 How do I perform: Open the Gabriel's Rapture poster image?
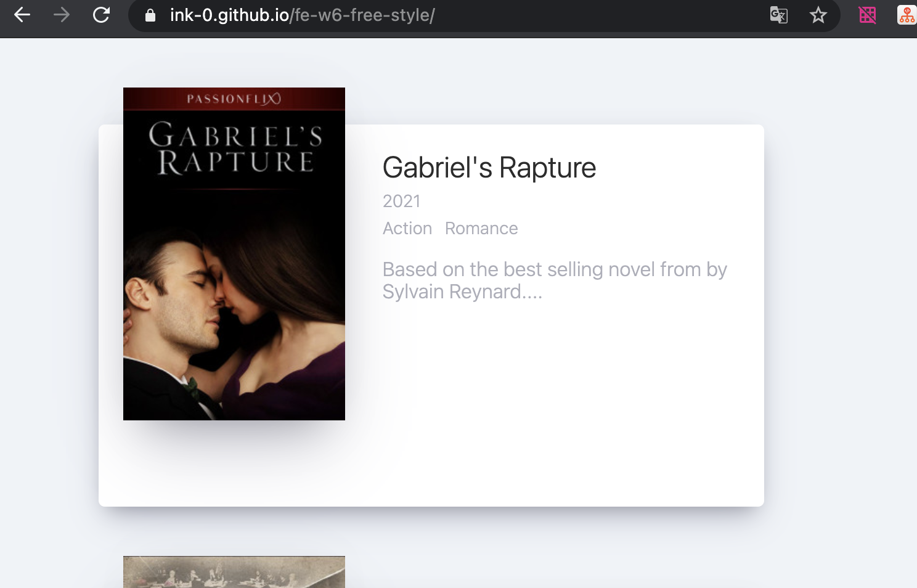[234, 254]
